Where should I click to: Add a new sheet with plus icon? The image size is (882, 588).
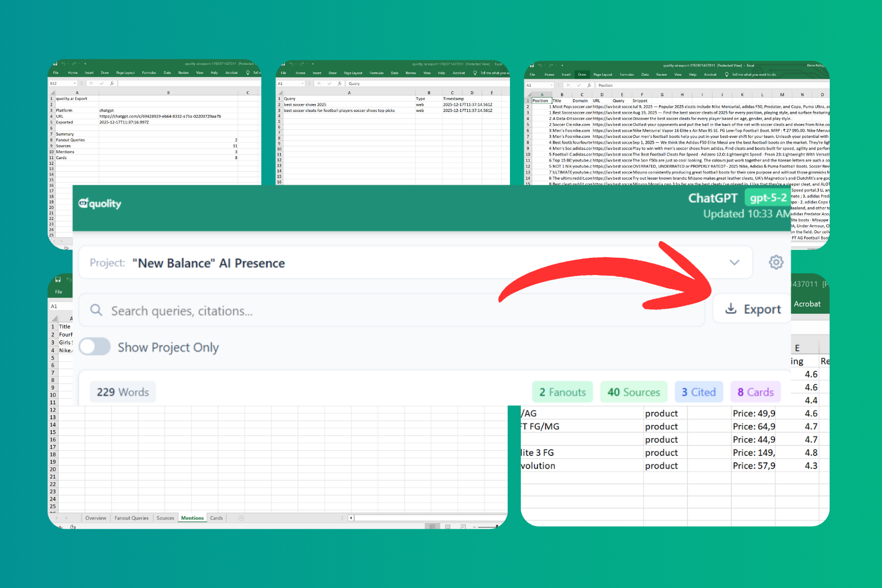[241, 518]
